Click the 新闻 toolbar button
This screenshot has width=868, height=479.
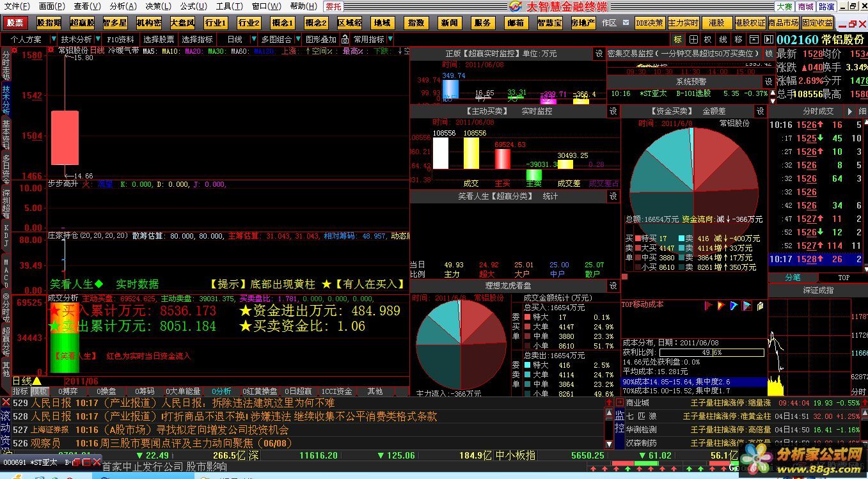449,23
